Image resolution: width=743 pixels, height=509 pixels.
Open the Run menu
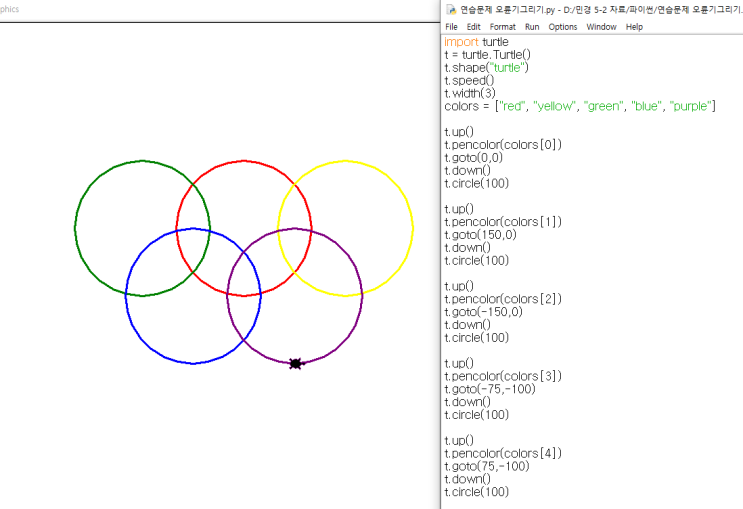(532, 27)
